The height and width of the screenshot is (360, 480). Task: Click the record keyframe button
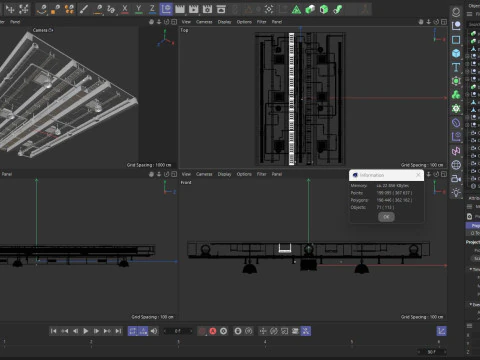click(202, 331)
